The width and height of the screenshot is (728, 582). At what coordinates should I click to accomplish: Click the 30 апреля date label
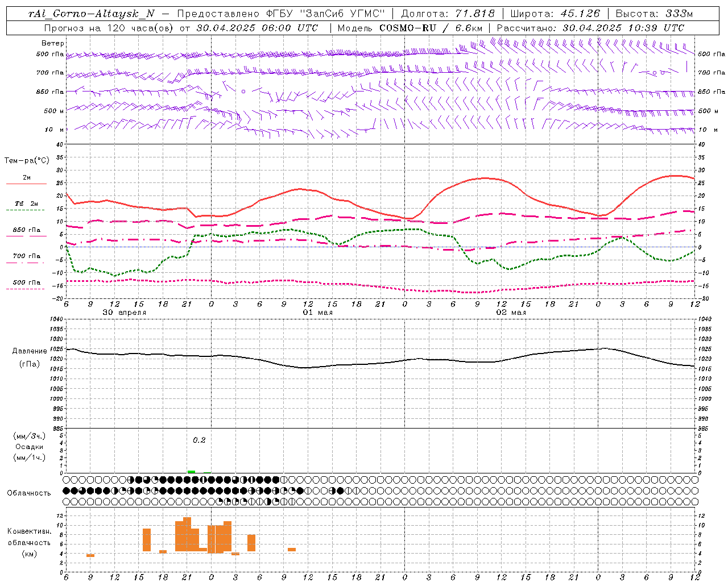(x=125, y=313)
